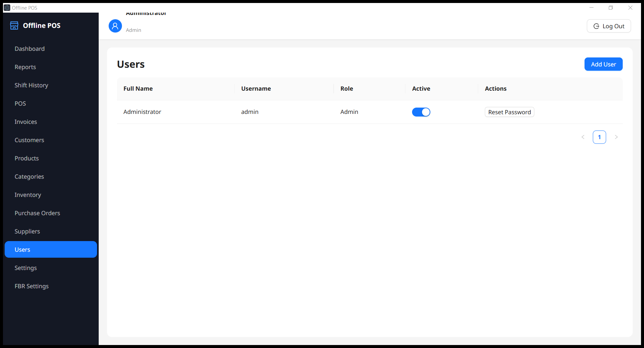This screenshot has height=348, width=644.
Task: Select the Users sidebar item
Action: [x=51, y=249]
